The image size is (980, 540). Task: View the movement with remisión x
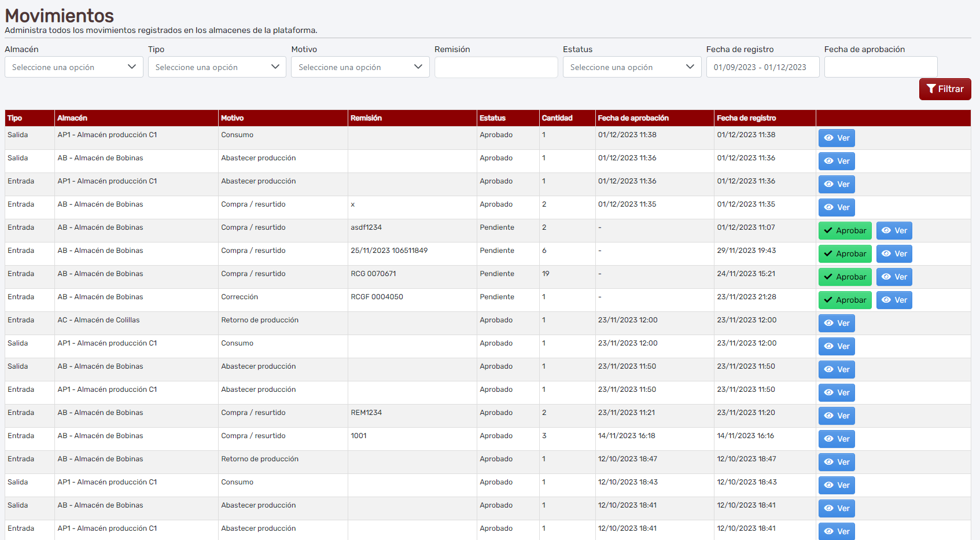[x=837, y=207]
